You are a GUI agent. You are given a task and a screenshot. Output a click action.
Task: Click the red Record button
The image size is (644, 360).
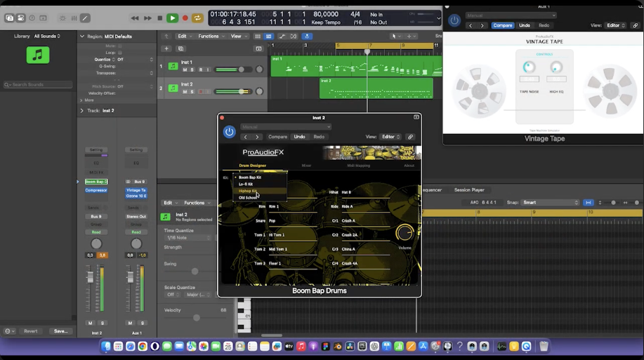point(185,18)
